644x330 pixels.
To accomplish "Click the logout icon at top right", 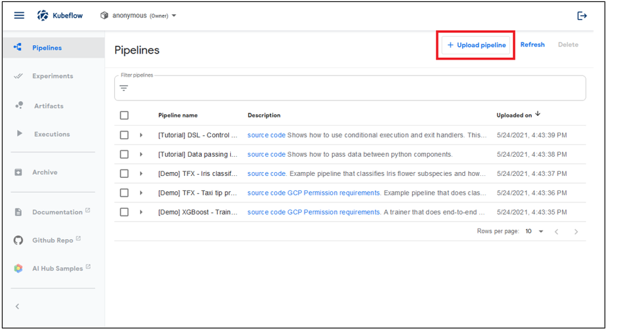I will tap(582, 15).
